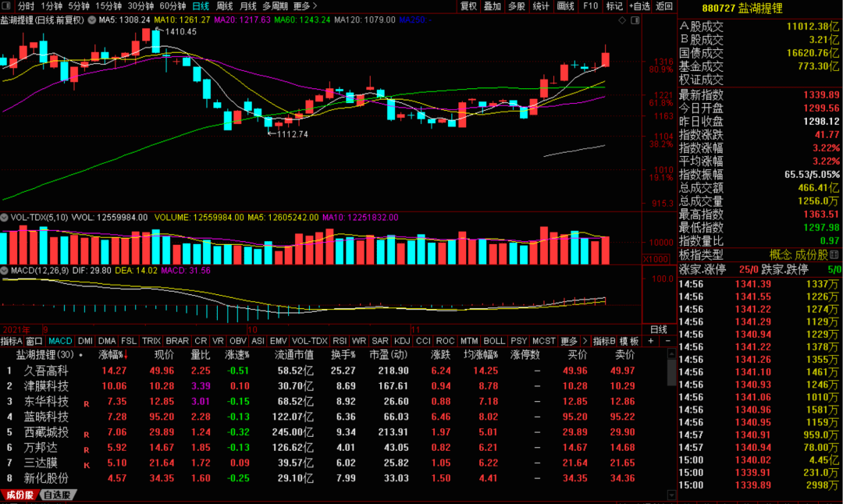Expand the 更多 periods dropdown at top
The height and width of the screenshot is (504, 843).
[x=301, y=6]
